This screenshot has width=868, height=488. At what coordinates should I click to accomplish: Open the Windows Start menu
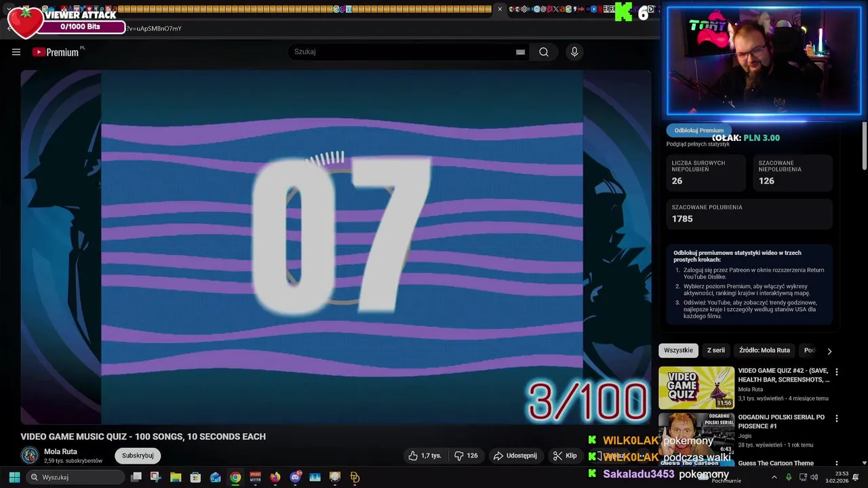14,477
